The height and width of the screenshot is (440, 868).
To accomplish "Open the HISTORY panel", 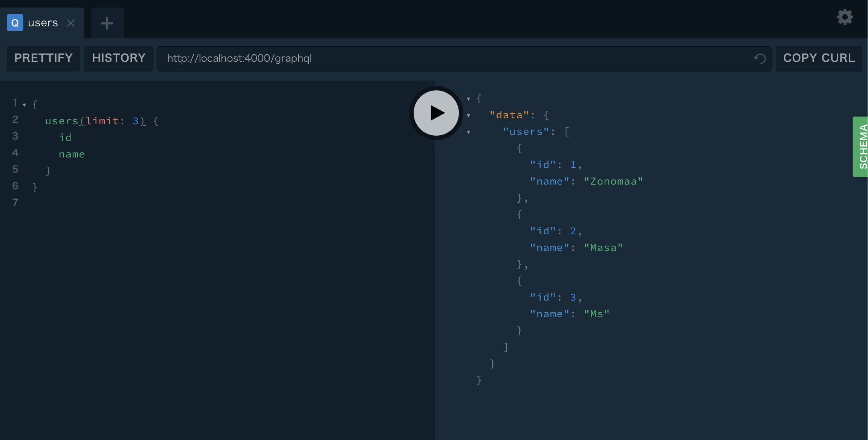I will tap(119, 58).
